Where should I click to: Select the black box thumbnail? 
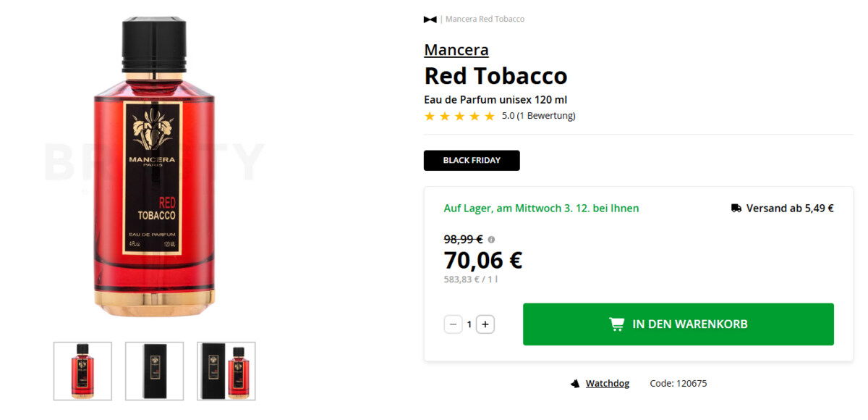coord(154,371)
